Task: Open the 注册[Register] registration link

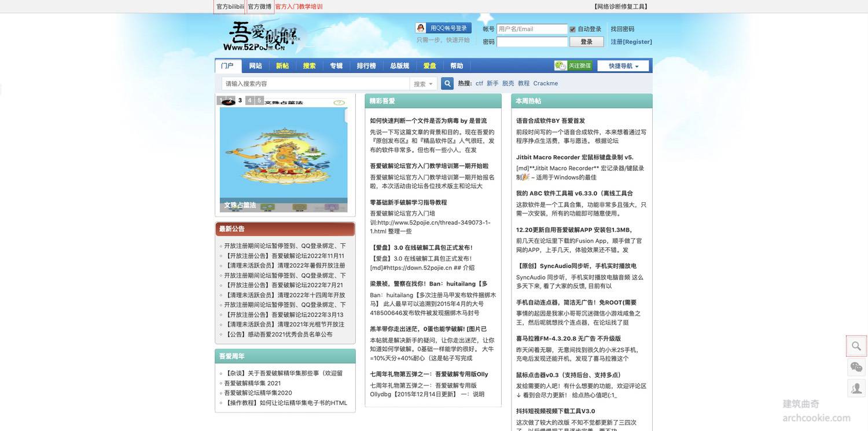Action: (x=631, y=41)
